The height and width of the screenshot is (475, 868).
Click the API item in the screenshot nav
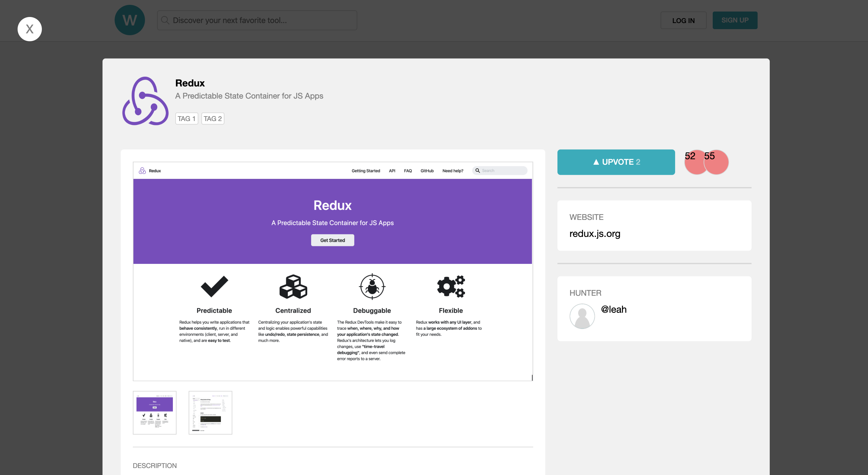392,171
